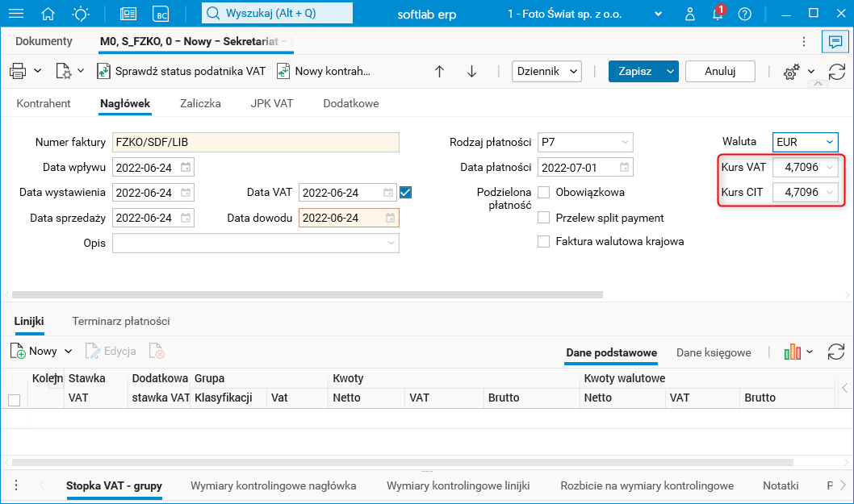Viewport: 854px width, 504px height.
Task: Click the chart columns icon
Action: pos(792,352)
